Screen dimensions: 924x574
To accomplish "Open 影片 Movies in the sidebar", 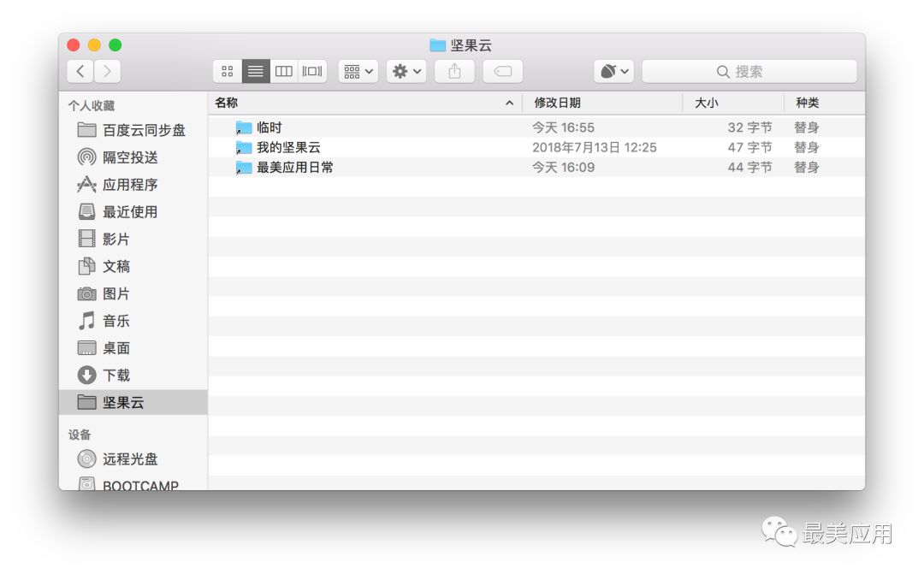I will 133,239.
